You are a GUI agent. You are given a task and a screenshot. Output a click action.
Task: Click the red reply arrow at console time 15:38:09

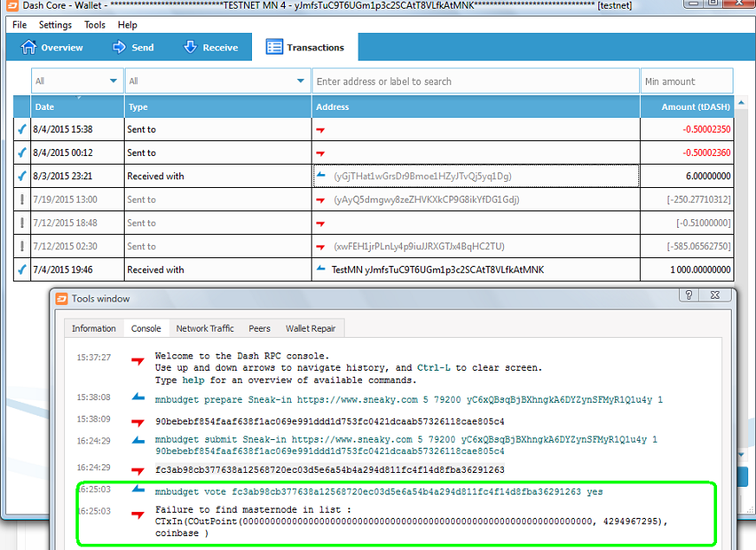(x=138, y=423)
